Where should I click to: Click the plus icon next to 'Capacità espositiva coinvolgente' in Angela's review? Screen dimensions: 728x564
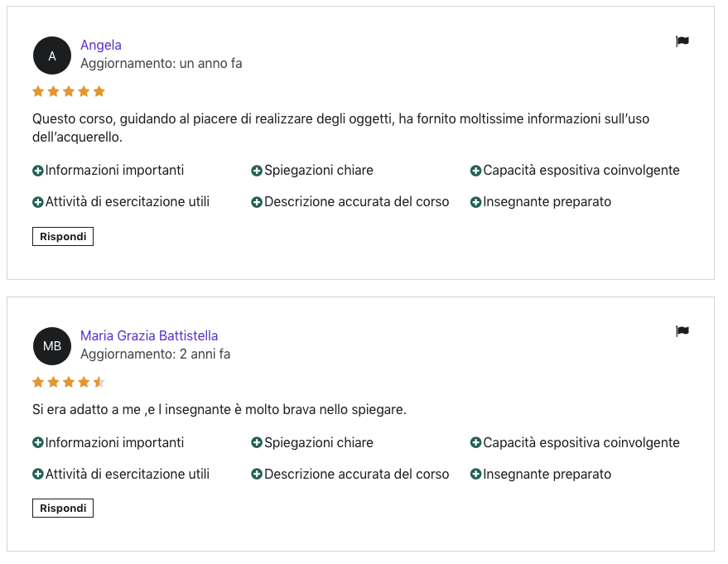(475, 171)
